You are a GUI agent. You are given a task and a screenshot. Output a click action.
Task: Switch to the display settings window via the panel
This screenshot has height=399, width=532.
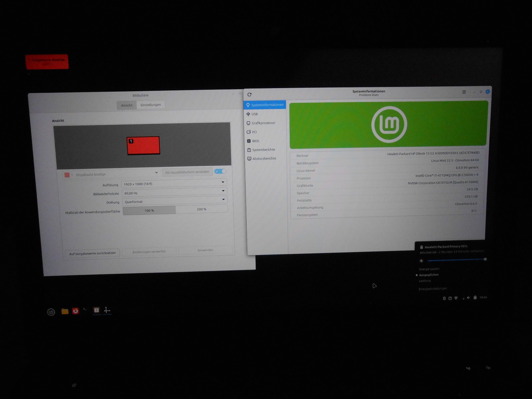107,310
